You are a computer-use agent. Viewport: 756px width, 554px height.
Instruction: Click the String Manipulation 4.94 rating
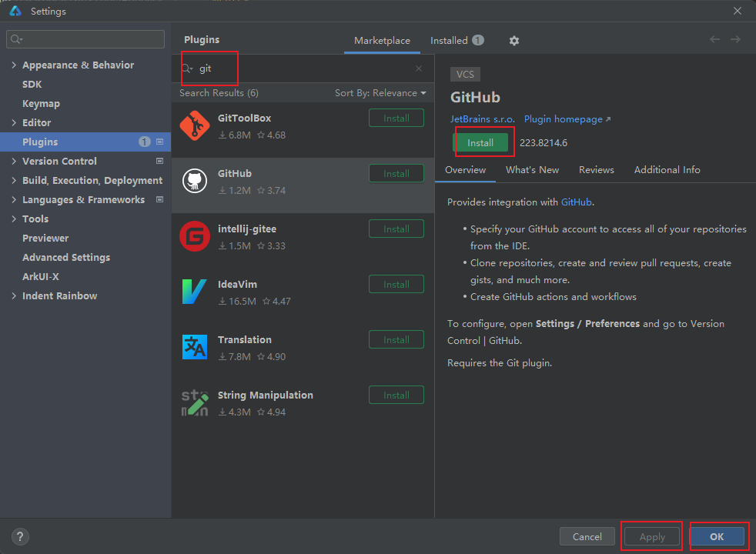click(x=272, y=412)
